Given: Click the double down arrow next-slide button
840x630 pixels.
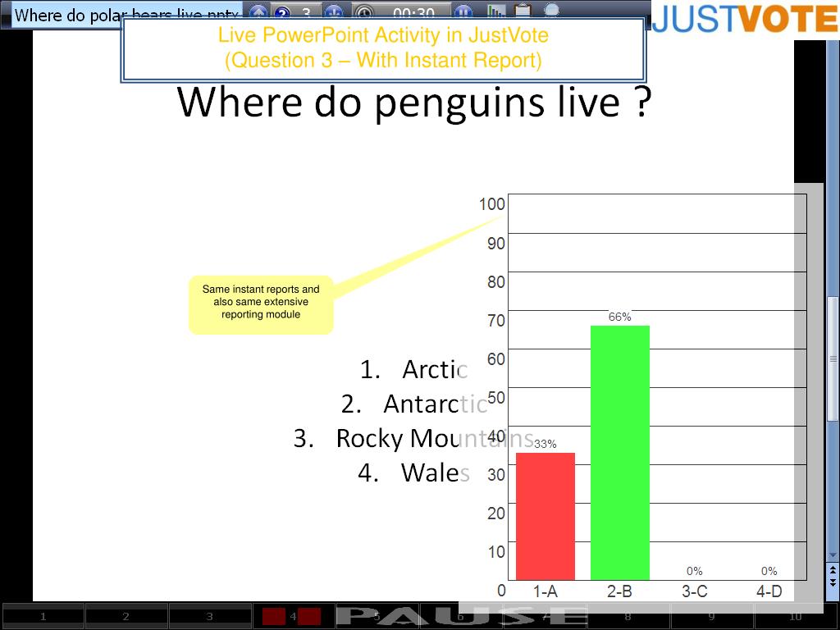Looking at the screenshot, I should point(833,582).
